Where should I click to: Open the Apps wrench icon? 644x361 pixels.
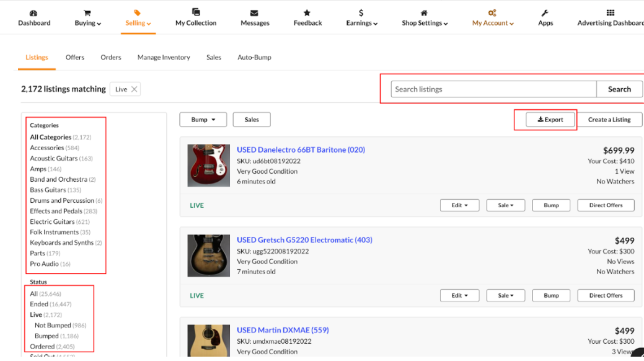(545, 13)
